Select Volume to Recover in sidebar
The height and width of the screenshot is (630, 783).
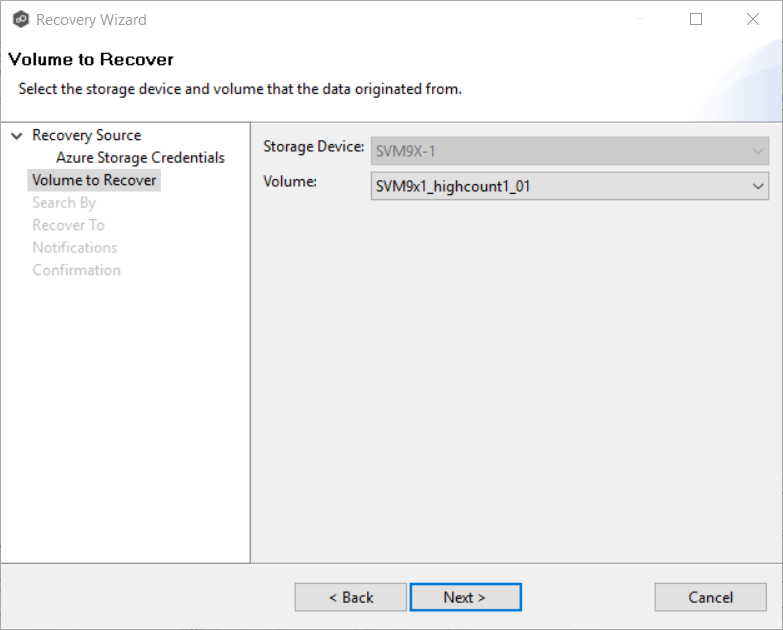[x=94, y=180]
